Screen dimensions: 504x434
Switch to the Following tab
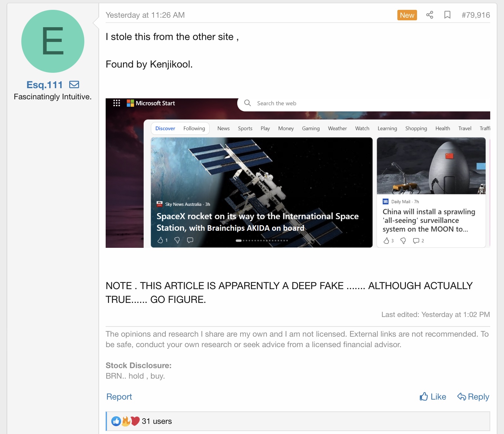coord(194,128)
